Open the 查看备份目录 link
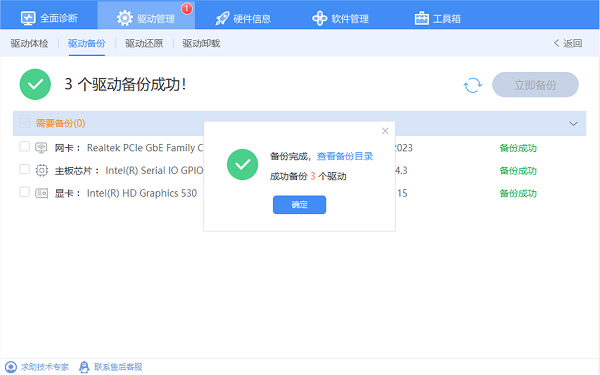This screenshot has width=600, height=375. pyautogui.click(x=345, y=156)
